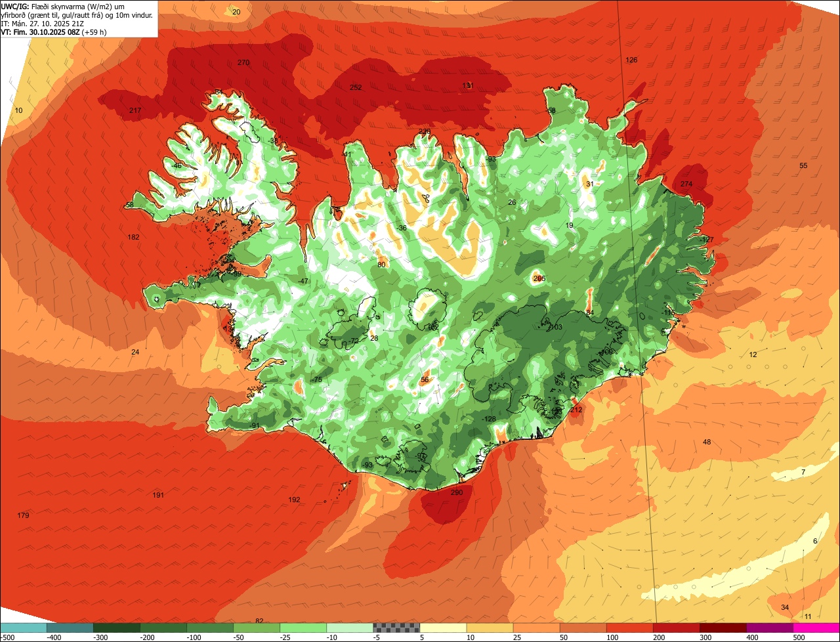Click the -91 value on the Reykjanes peninsula

(255, 425)
